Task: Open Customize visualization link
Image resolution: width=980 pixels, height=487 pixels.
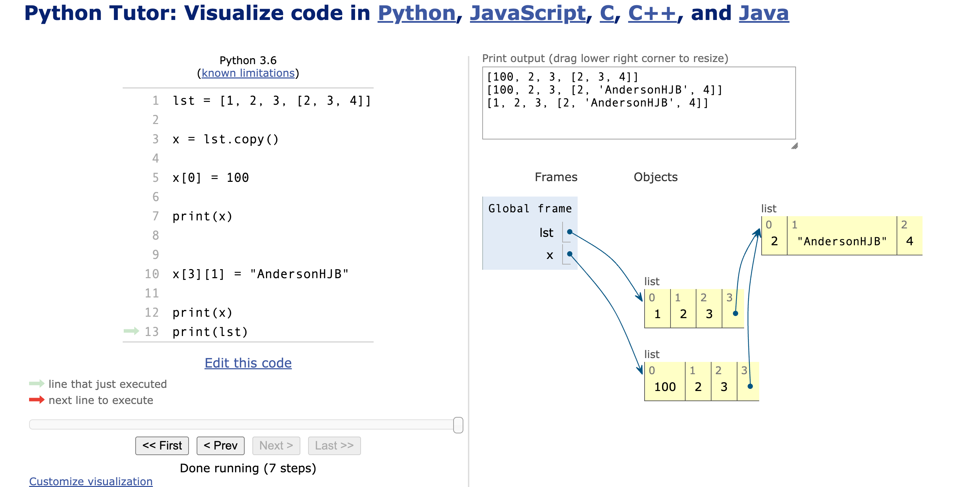Action: pos(91,481)
